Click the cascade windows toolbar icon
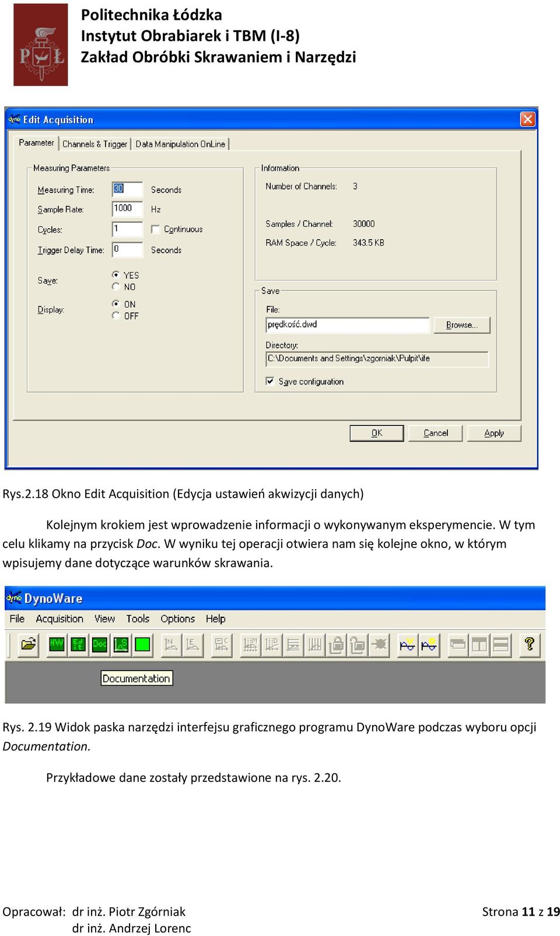The width and height of the screenshot is (560, 936). pyautogui.click(x=458, y=644)
